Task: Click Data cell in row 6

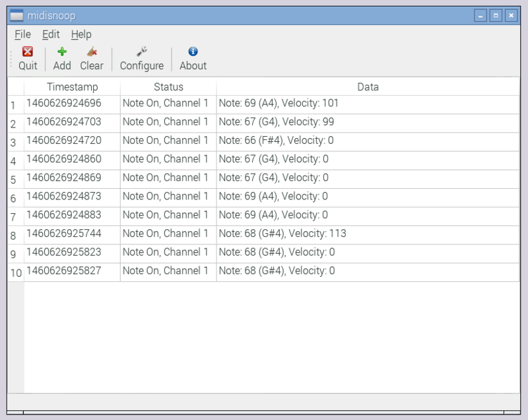Action: 368,197
